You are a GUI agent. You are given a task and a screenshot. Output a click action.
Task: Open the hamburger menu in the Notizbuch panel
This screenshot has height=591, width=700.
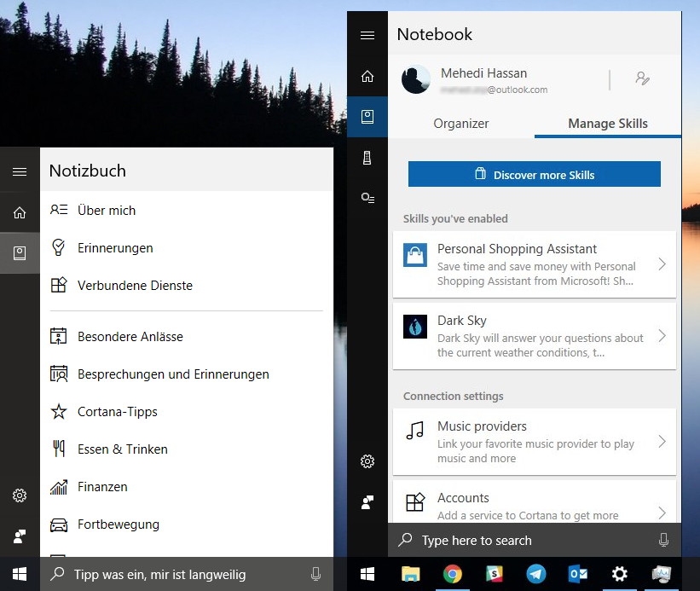pos(20,171)
